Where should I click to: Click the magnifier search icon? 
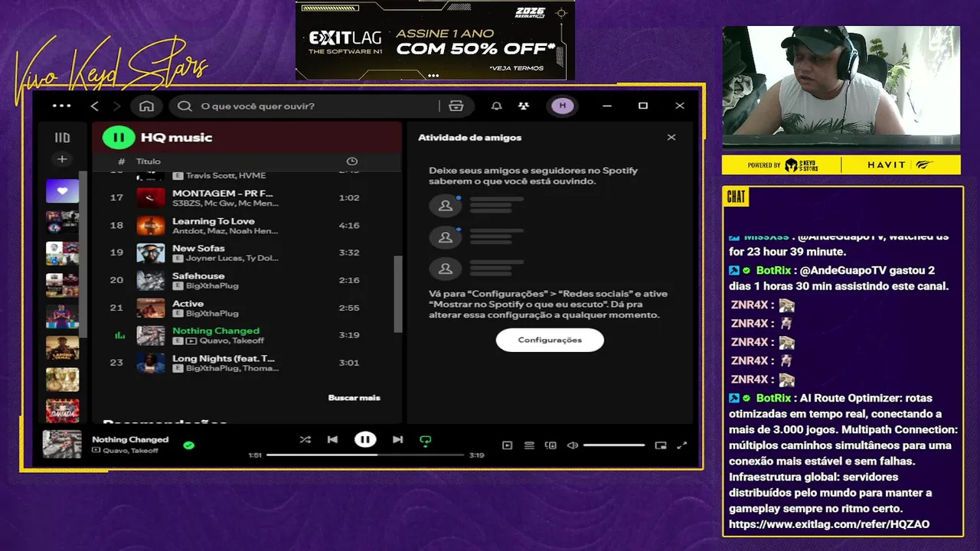[185, 106]
